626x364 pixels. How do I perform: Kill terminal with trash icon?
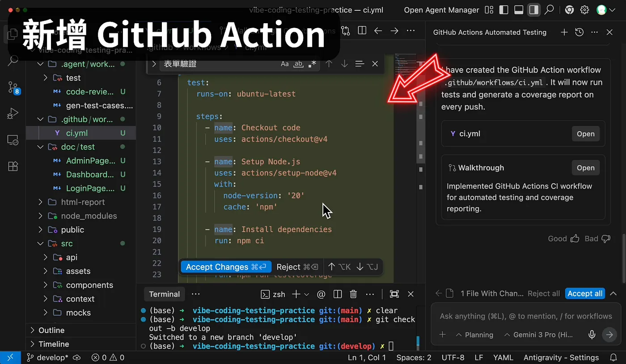(353, 294)
